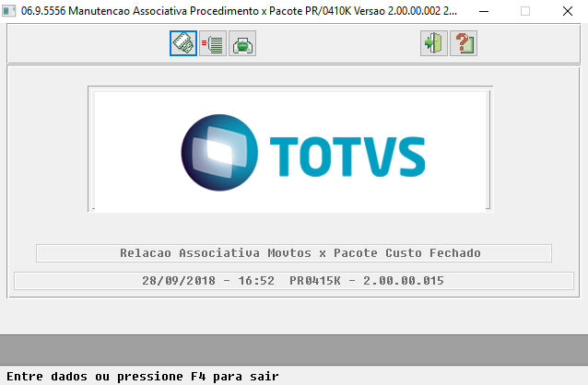Image resolution: width=588 pixels, height=385 pixels.
Task: Click the TOTVS logo banner
Action: coord(290,151)
